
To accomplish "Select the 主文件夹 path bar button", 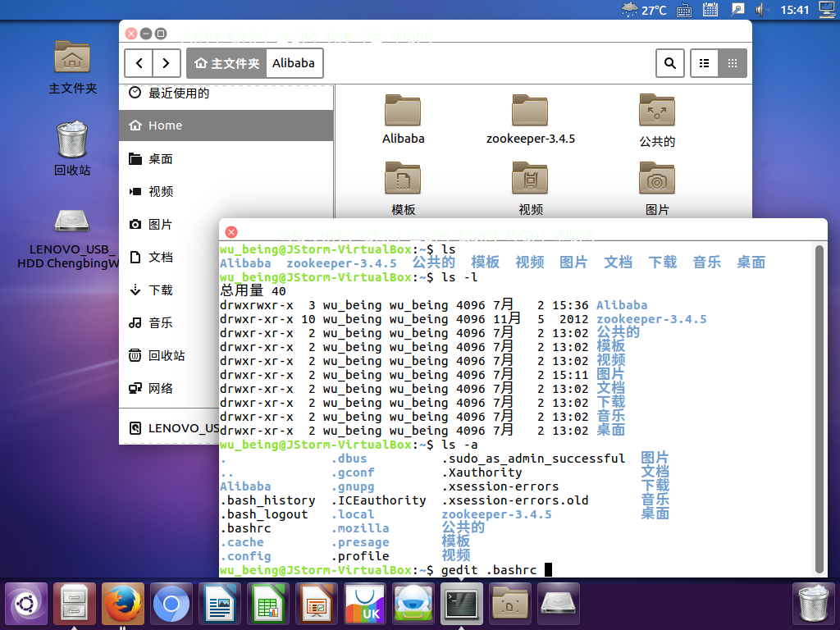I will pos(226,63).
